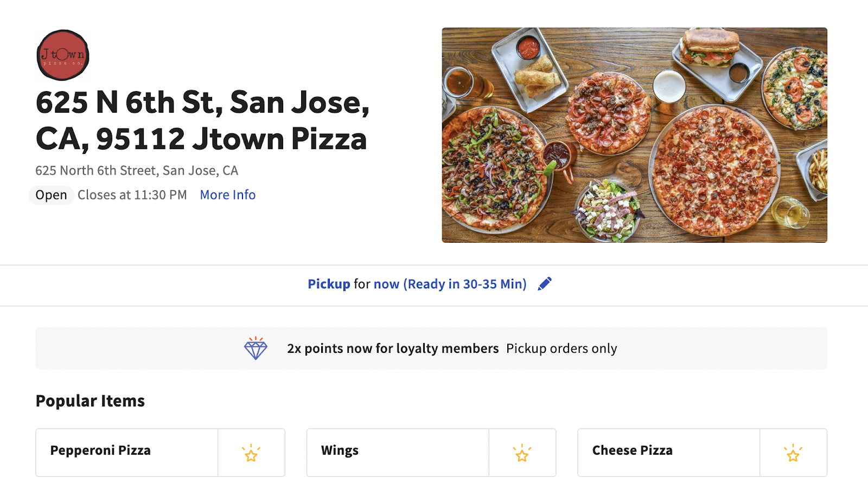This screenshot has height=497, width=868.
Task: Select the Wings popular item
Action: pos(340,451)
